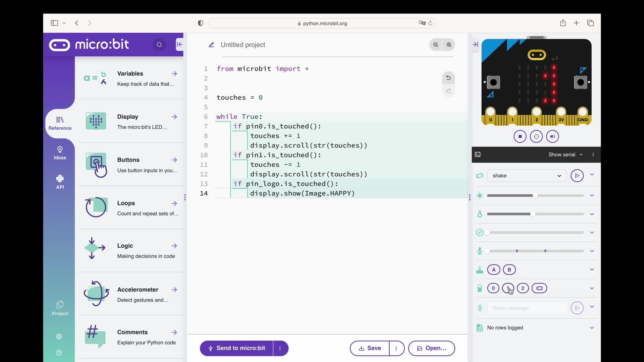Viewport: 644px width, 362px height.
Task: Touch the micro:bit logo pin
Action: (x=539, y=288)
